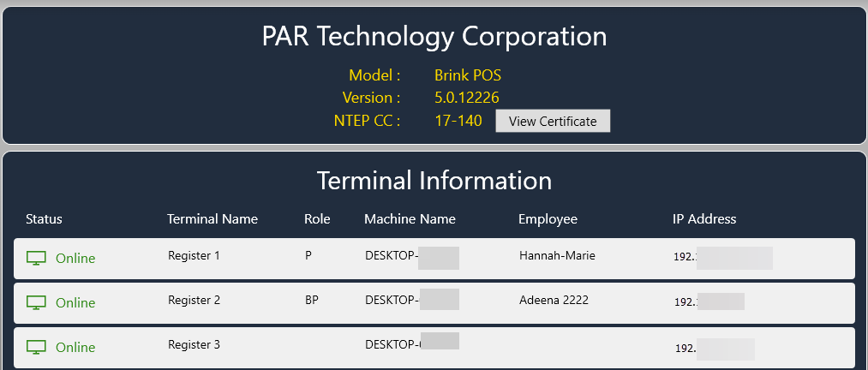Click the IP Address column header
The image size is (868, 370).
704,219
